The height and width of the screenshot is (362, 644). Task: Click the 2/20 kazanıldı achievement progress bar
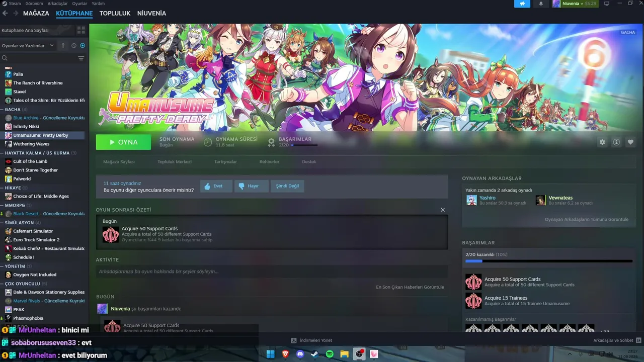coord(549,261)
